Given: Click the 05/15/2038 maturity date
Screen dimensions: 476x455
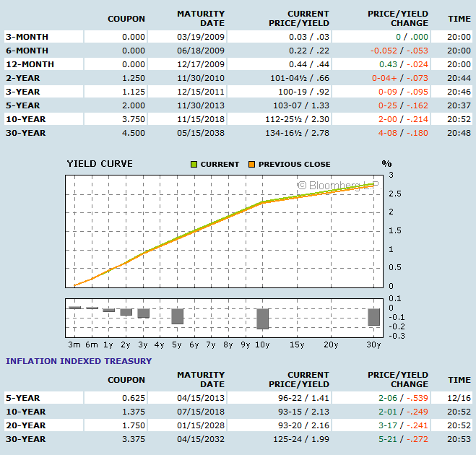Looking at the screenshot, I should click(x=200, y=133).
